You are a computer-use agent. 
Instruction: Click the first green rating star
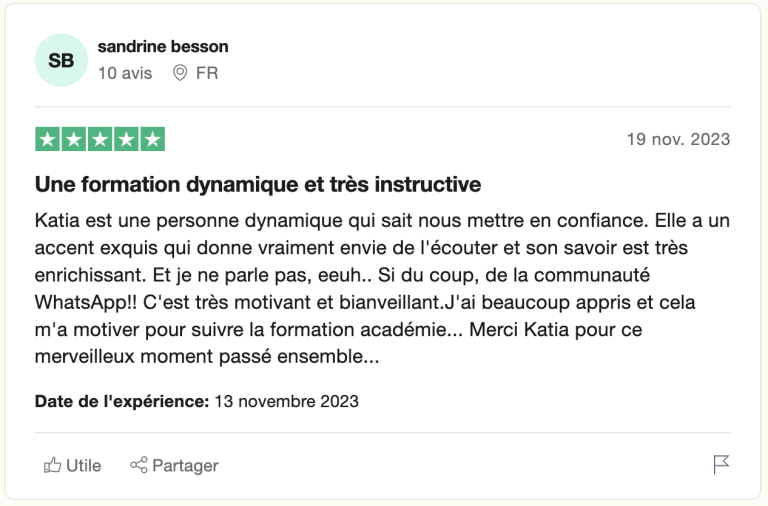[48, 140]
